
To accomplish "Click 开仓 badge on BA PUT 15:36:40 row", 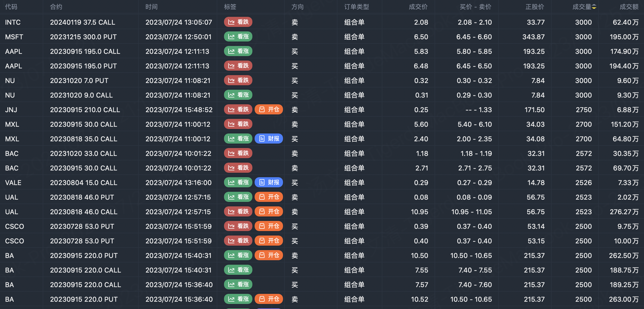I will click(x=269, y=299).
